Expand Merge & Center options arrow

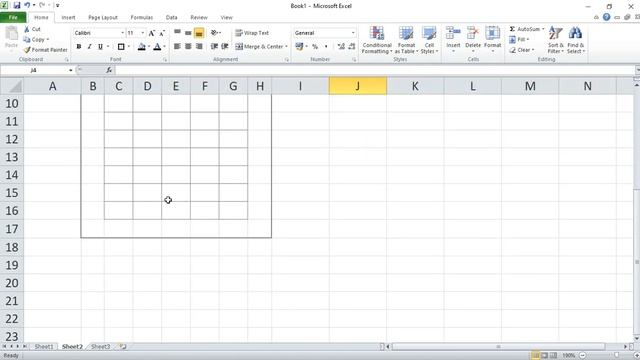click(x=286, y=47)
